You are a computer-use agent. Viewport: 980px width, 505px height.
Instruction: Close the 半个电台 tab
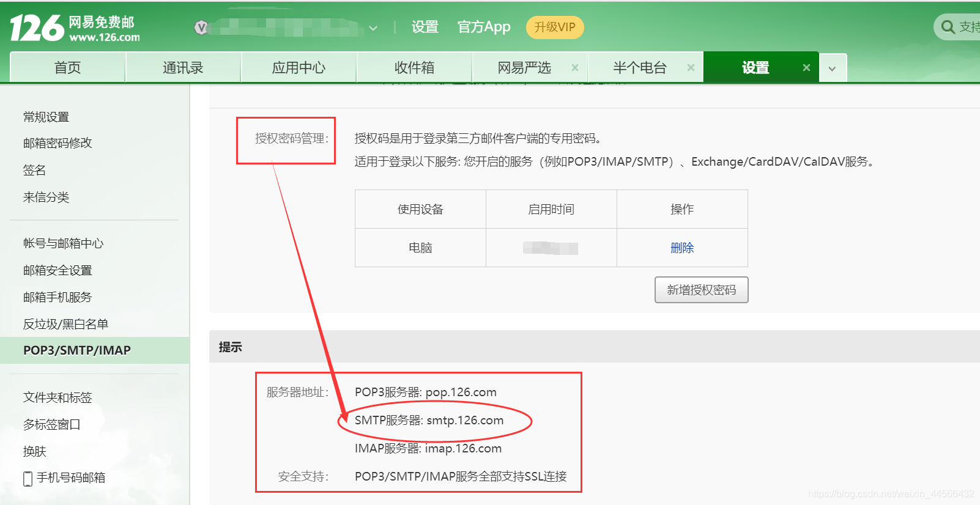(691, 68)
